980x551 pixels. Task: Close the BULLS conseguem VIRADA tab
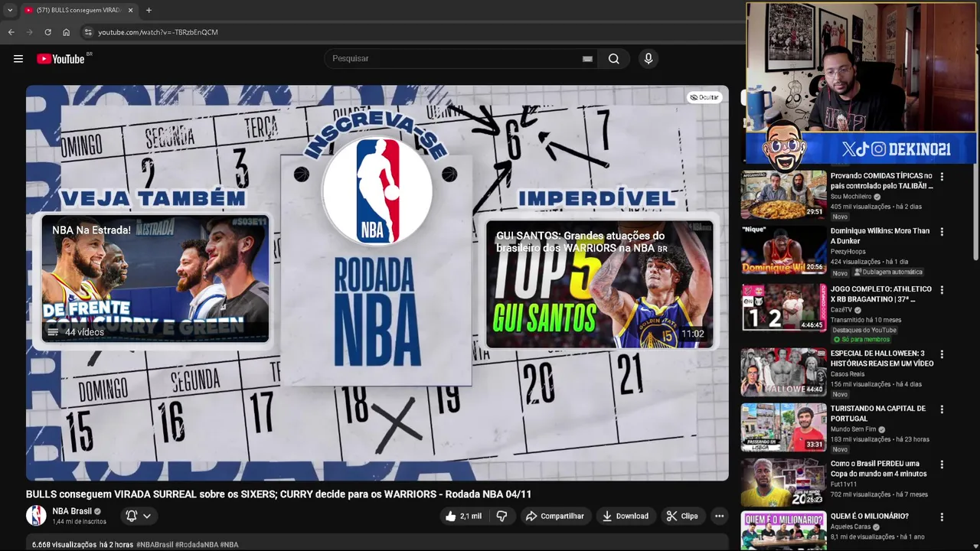point(130,10)
